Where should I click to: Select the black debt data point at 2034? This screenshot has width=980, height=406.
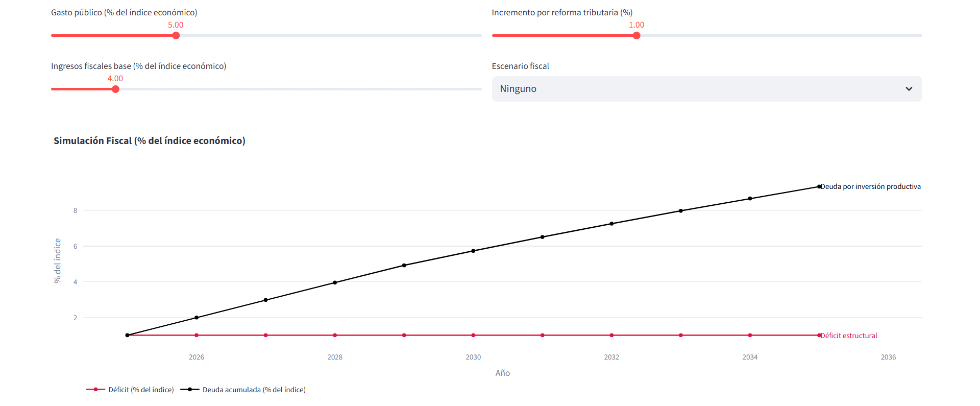click(750, 199)
